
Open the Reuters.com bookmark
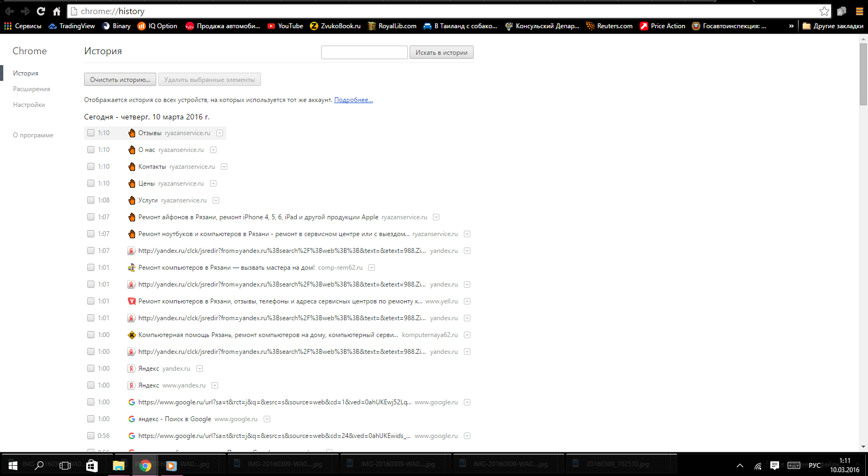609,26
